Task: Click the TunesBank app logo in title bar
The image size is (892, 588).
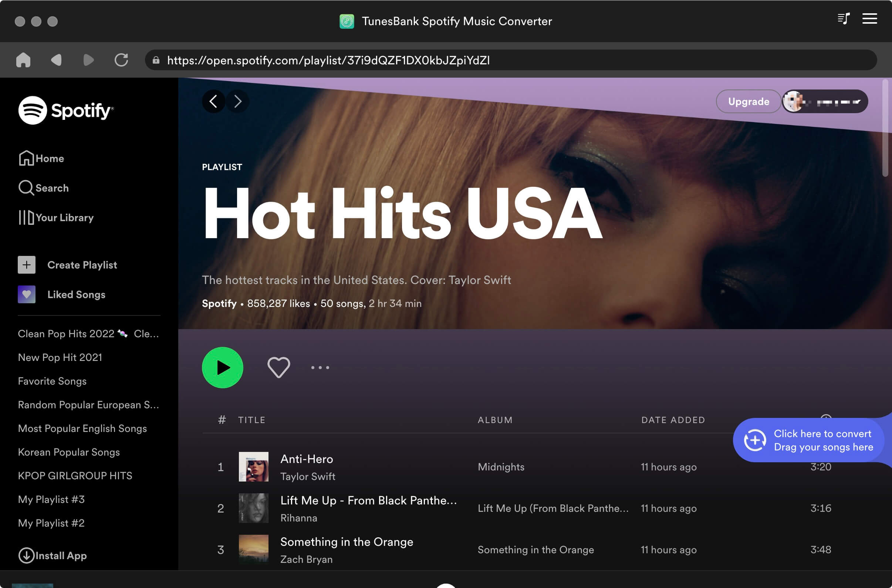Action: (347, 21)
